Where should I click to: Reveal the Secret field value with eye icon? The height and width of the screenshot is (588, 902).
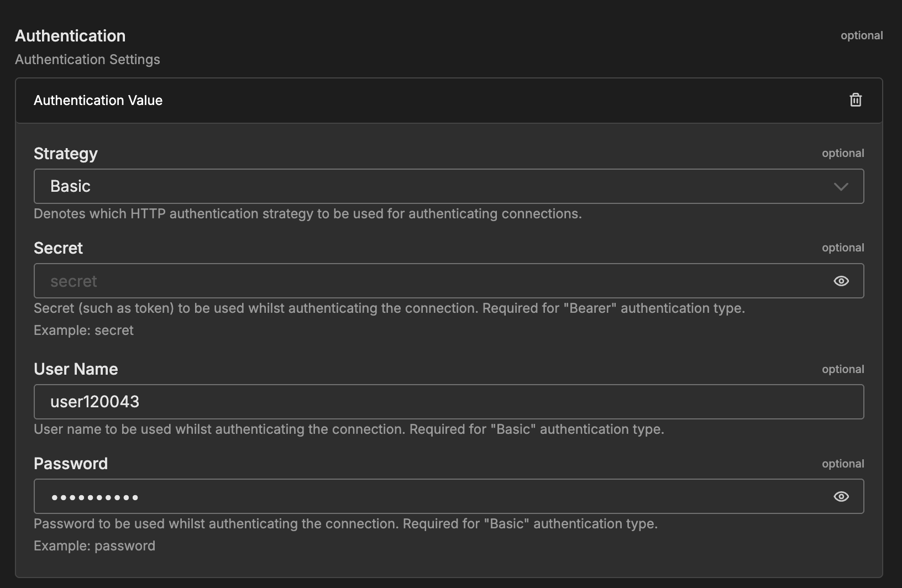pyautogui.click(x=841, y=281)
